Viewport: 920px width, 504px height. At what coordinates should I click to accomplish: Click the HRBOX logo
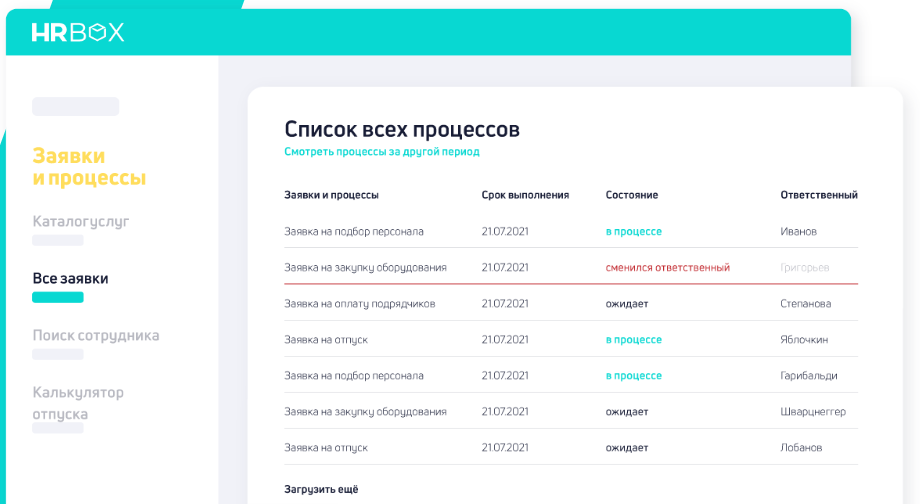(x=77, y=32)
